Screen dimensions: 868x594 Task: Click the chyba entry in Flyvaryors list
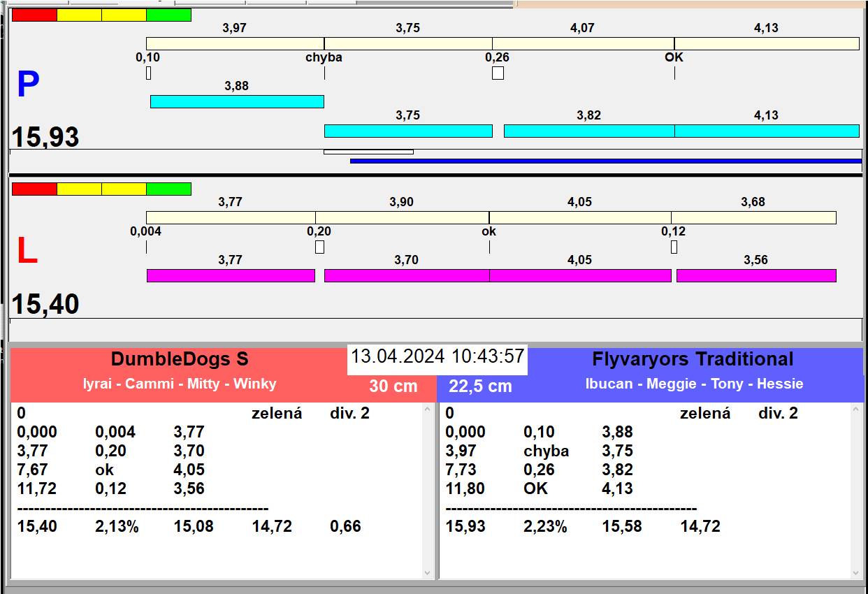pos(546,451)
